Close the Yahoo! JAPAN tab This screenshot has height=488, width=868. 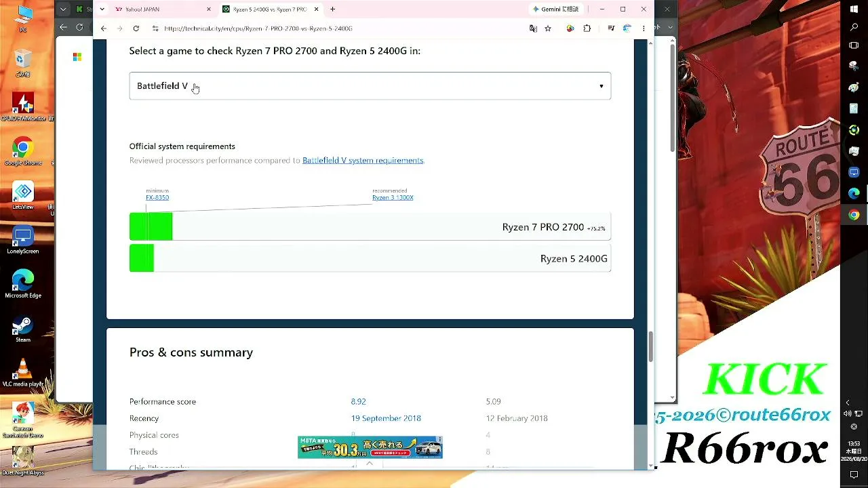[209, 9]
